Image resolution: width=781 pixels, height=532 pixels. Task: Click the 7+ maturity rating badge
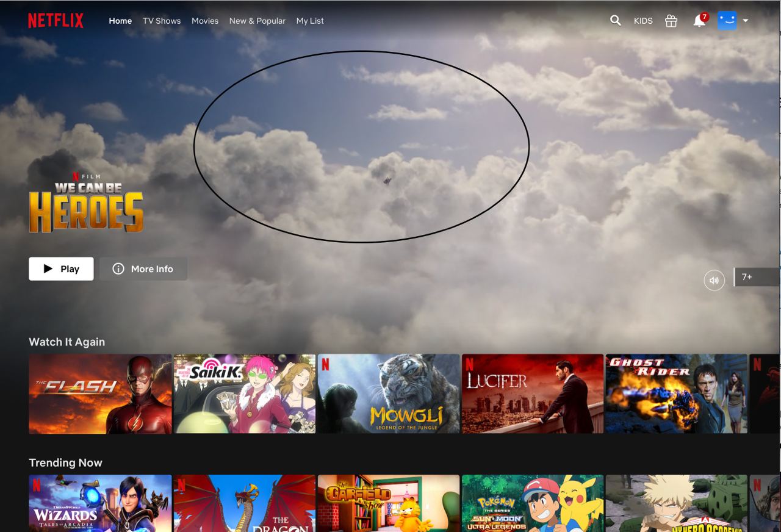757,277
